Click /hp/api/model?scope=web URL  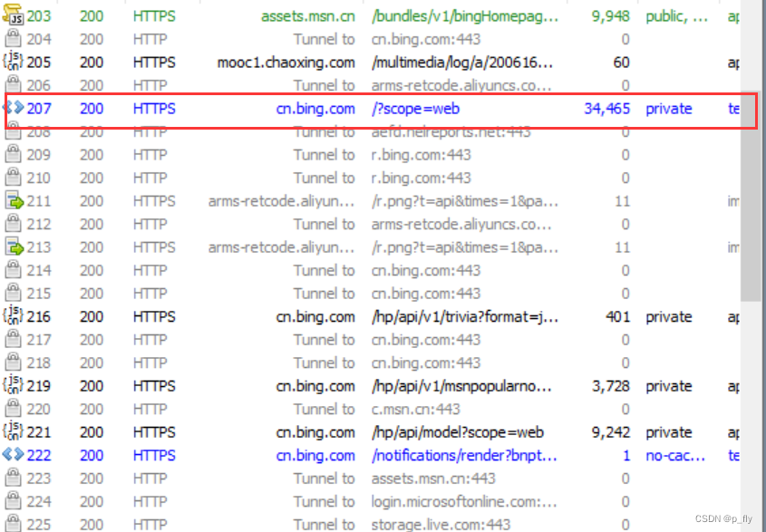point(457,433)
